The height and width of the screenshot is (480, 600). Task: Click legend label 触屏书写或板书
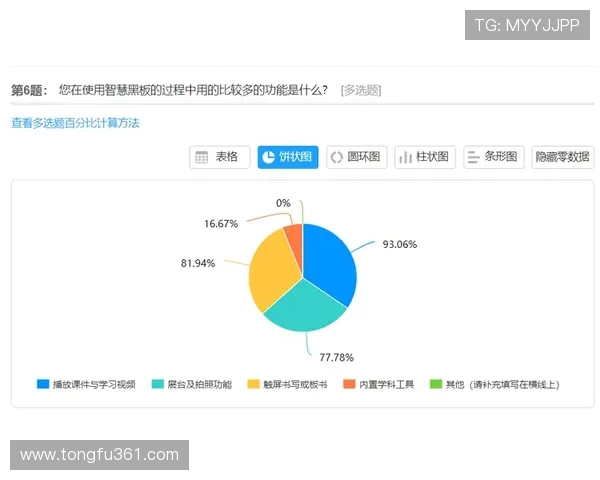click(295, 384)
